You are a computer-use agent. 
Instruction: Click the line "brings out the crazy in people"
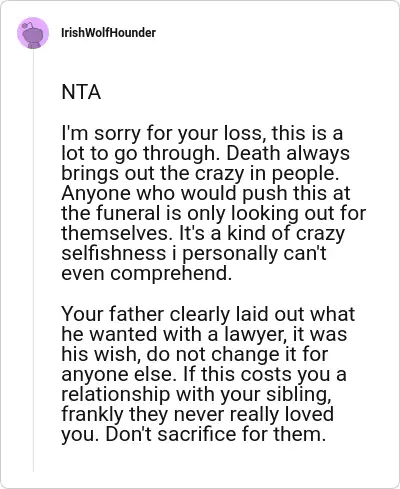[200, 174]
